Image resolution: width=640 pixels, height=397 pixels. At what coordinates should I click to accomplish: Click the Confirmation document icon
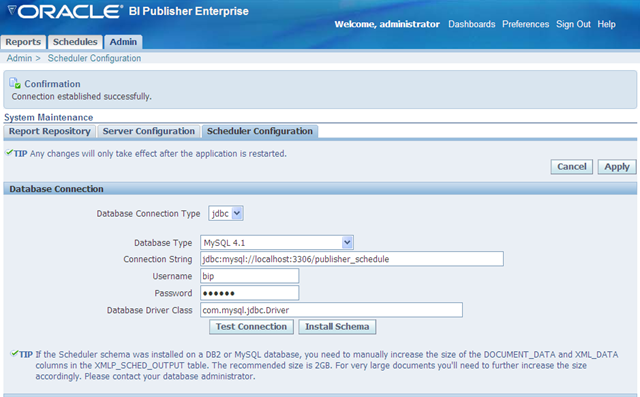pos(15,83)
